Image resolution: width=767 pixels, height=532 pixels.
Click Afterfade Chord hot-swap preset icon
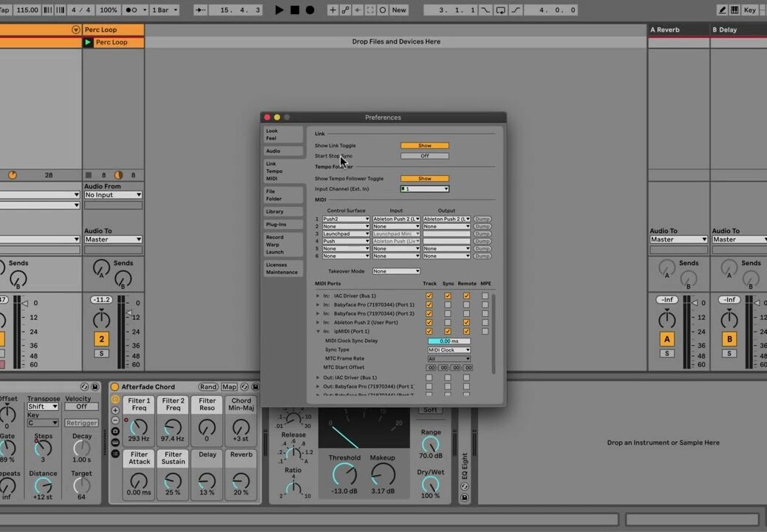tap(245, 386)
